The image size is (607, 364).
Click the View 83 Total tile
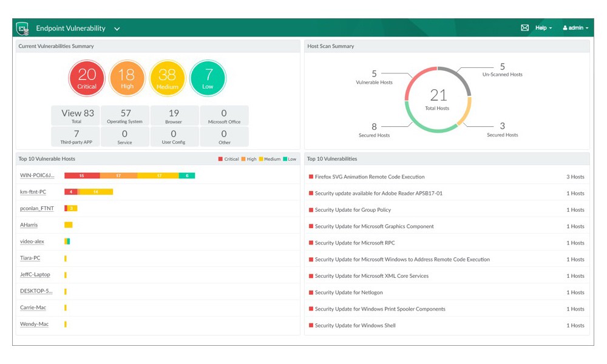coord(75,116)
